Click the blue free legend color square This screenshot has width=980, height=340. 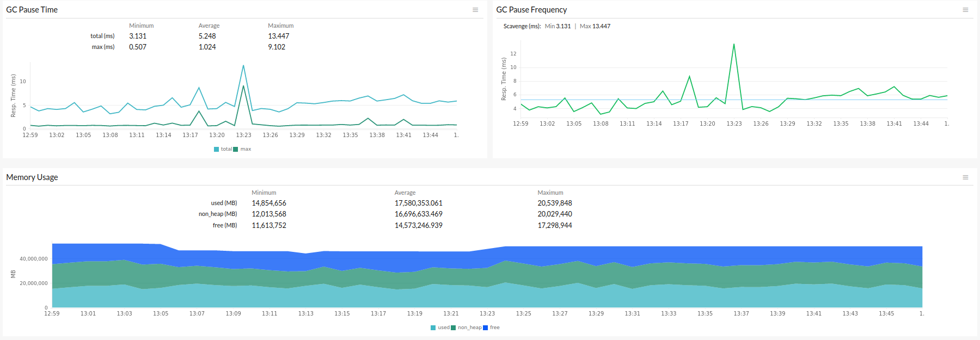tap(485, 327)
